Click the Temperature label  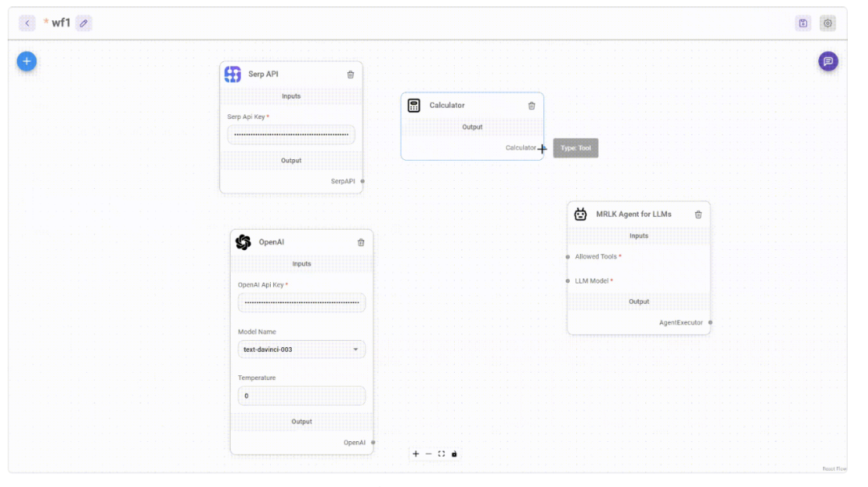pos(257,378)
